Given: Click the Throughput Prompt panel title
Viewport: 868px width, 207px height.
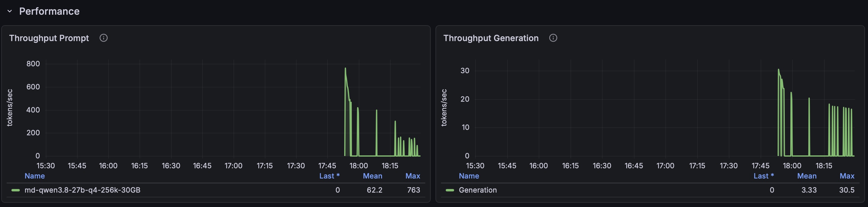Looking at the screenshot, I should (x=49, y=38).
